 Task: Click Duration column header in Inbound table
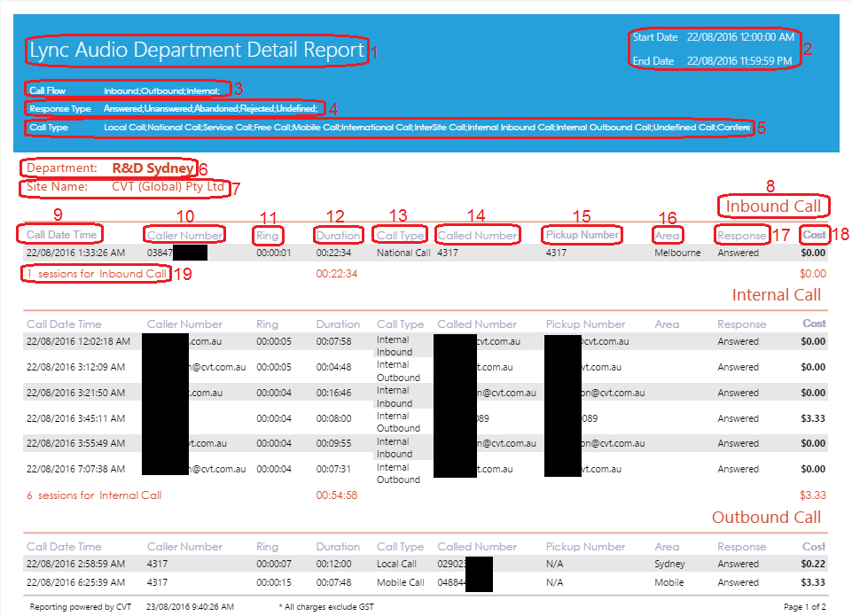[338, 235]
